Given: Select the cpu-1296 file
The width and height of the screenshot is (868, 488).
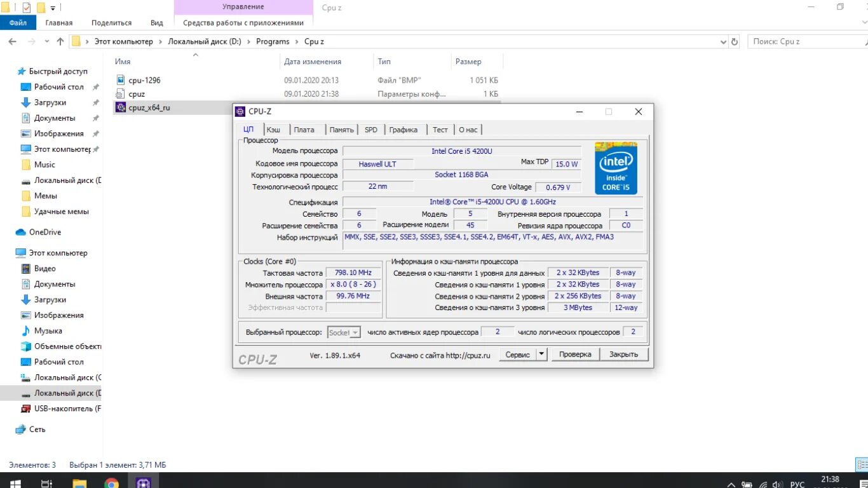Looking at the screenshot, I should (144, 81).
